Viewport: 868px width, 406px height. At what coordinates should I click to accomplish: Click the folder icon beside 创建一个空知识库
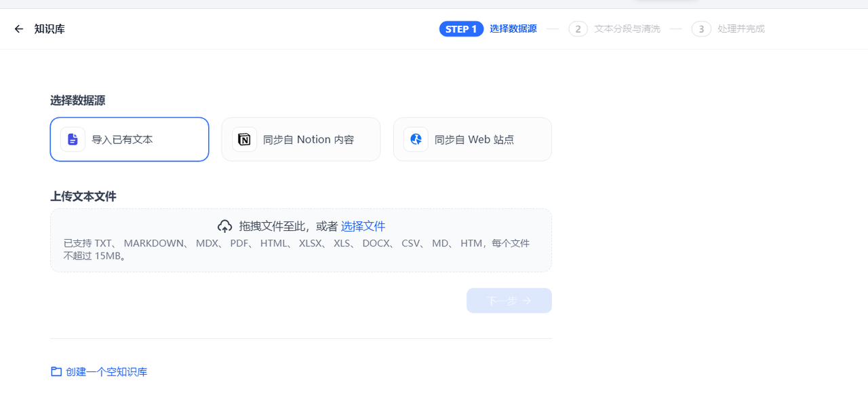click(56, 371)
